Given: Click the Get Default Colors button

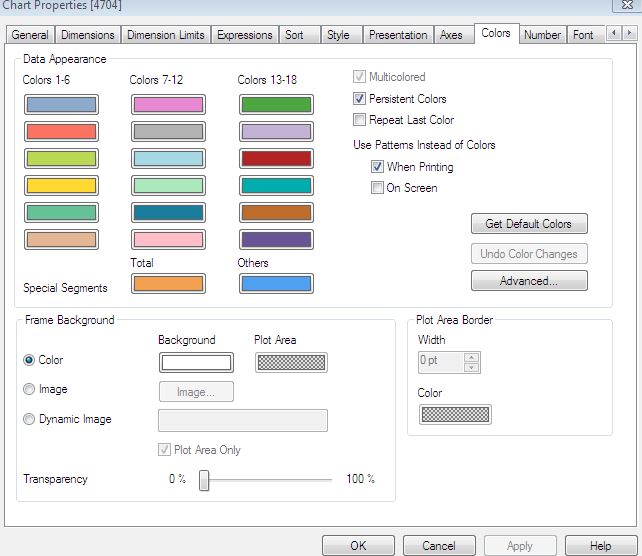Looking at the screenshot, I should click(x=529, y=224).
